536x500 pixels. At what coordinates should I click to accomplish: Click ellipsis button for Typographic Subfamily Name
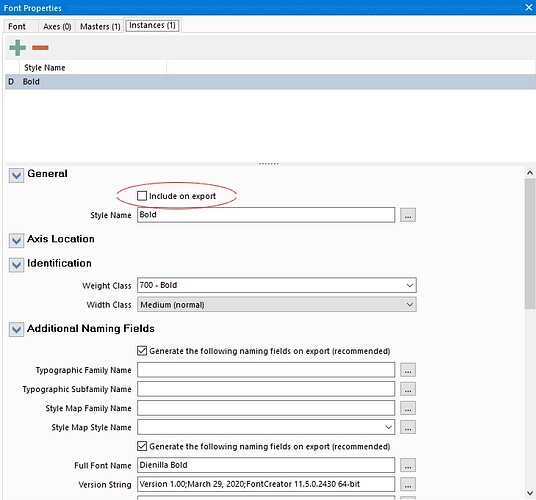(x=408, y=389)
